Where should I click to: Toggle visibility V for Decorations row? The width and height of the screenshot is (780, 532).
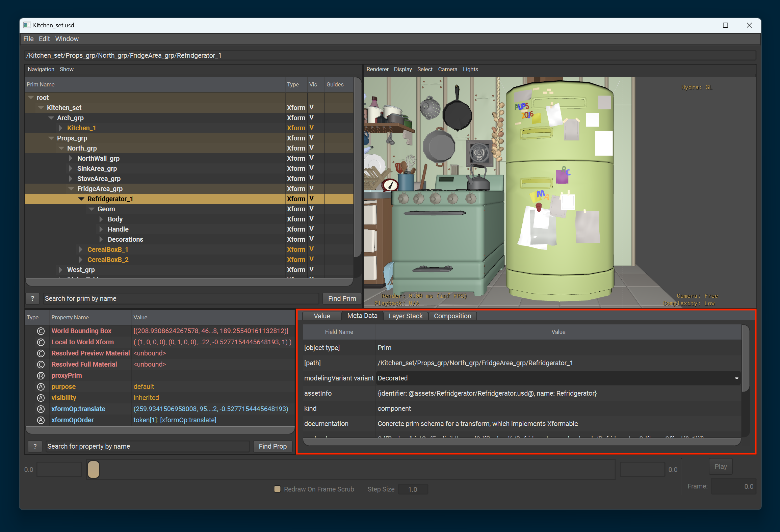tap(311, 239)
